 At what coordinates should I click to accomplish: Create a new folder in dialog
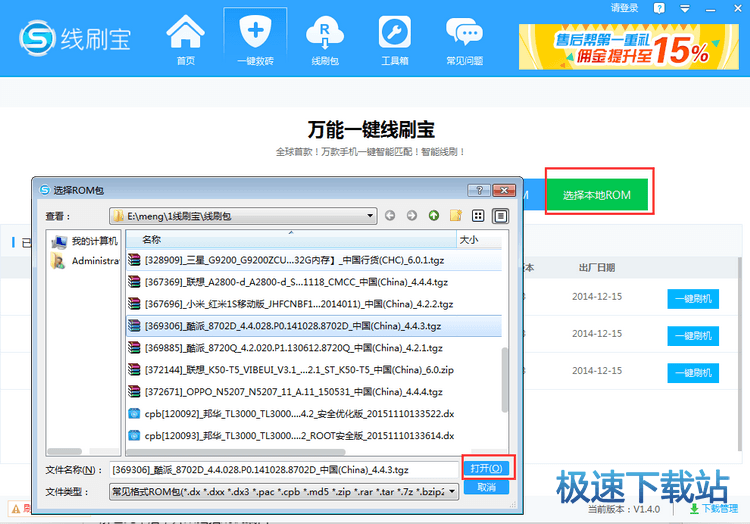[x=456, y=215]
